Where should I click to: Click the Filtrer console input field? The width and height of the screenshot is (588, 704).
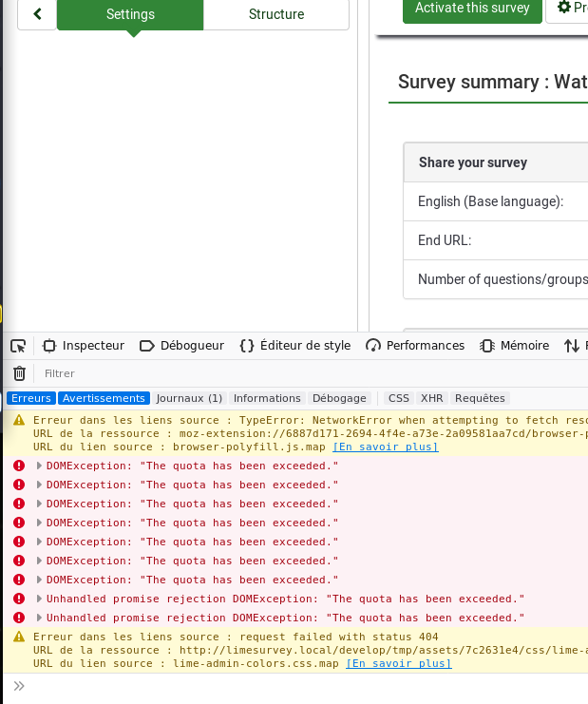[x=190, y=373]
